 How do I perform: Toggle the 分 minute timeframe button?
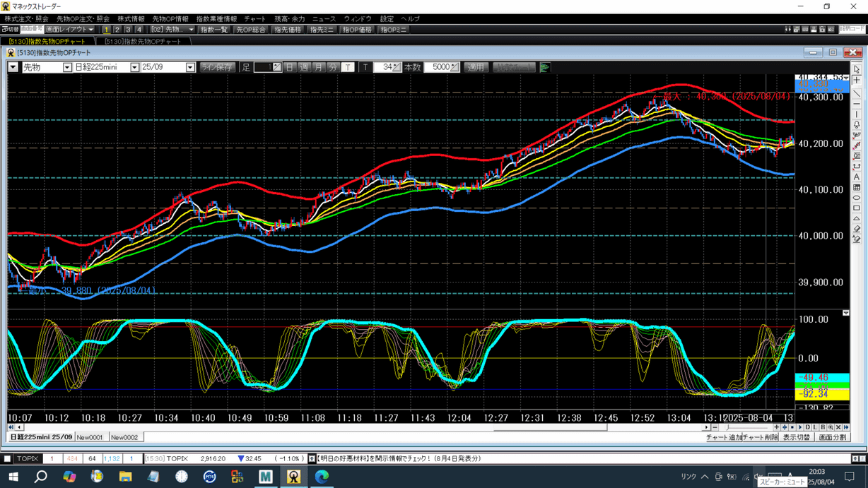click(333, 67)
